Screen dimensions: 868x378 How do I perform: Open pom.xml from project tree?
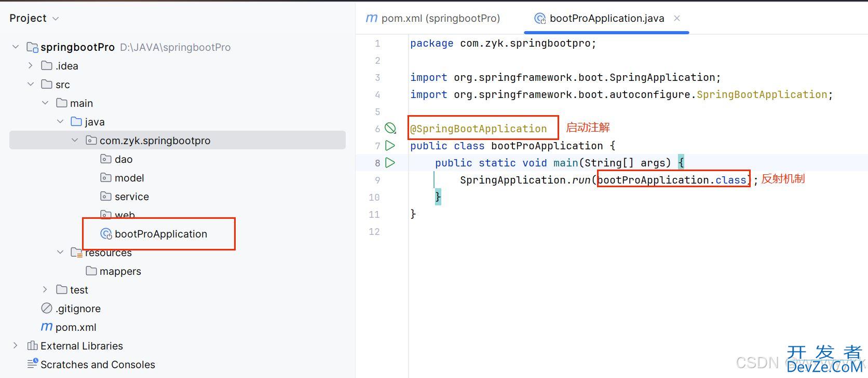[x=76, y=327]
